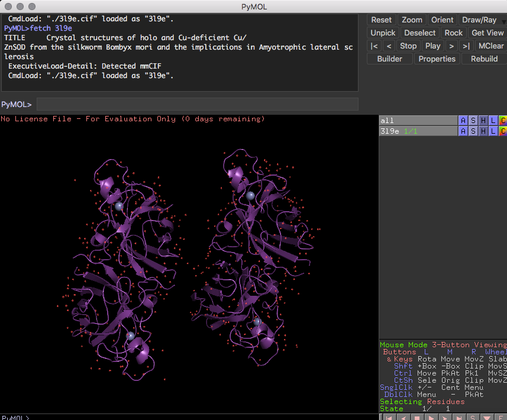This screenshot has height=420, width=507.
Task: Click the Reset view button
Action: click(x=381, y=20)
